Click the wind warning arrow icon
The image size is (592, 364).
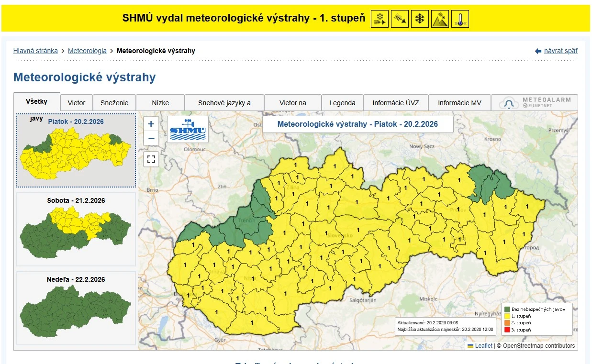click(400, 19)
